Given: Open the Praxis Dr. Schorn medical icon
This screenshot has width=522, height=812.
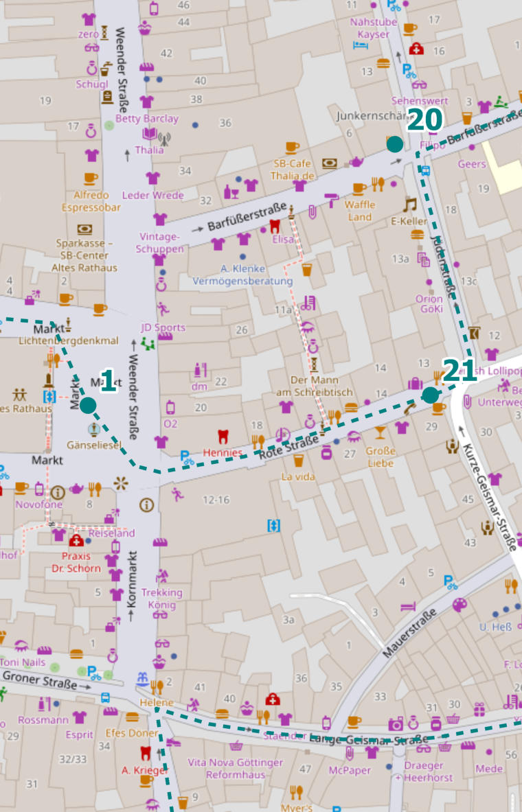Looking at the screenshot, I should coord(76,541).
